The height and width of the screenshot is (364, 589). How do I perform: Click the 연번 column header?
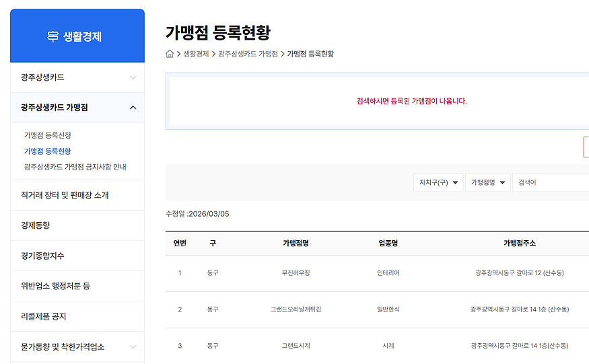(180, 244)
